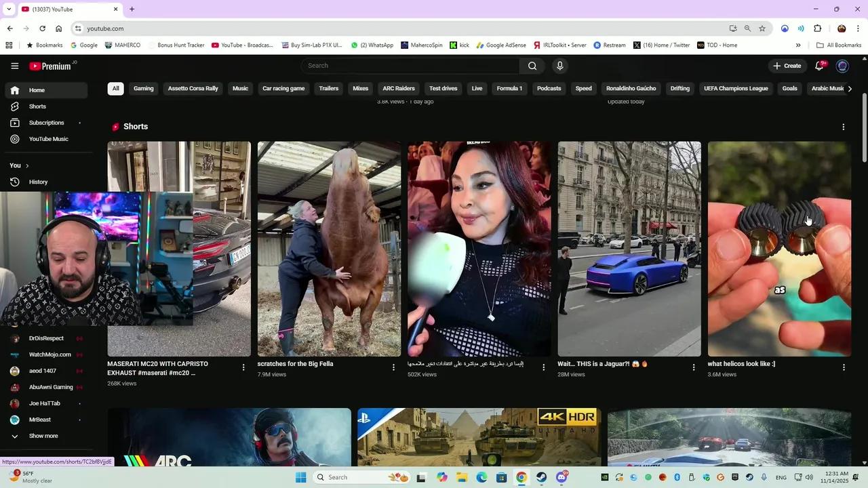The width and height of the screenshot is (868, 488).
Task: Click the YouTube search input field
Action: [x=410, y=66]
